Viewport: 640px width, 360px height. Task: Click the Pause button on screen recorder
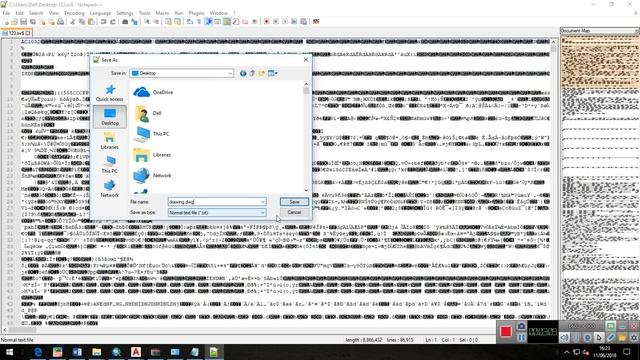coord(521,337)
